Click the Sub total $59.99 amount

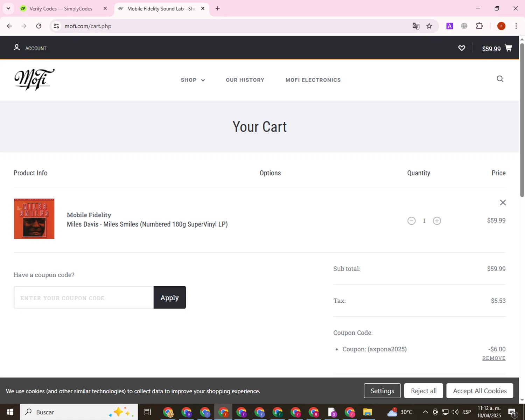[x=496, y=269]
